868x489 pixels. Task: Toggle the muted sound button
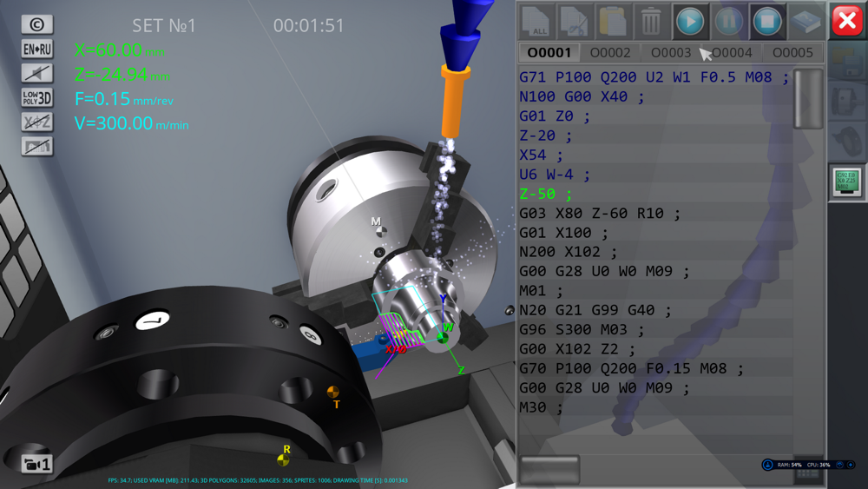37,73
